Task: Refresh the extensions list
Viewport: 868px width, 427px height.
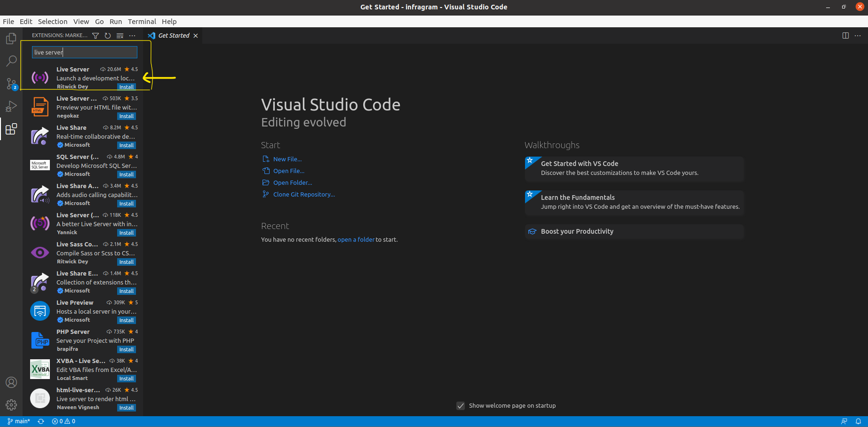Action: (108, 36)
